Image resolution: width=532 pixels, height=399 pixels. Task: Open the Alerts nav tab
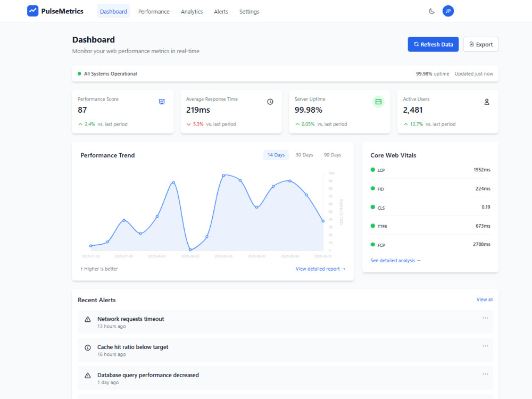[221, 12]
